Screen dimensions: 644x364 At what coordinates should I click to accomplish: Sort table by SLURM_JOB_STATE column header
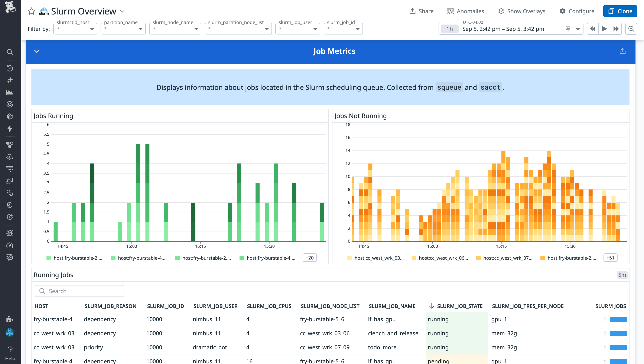point(459,306)
